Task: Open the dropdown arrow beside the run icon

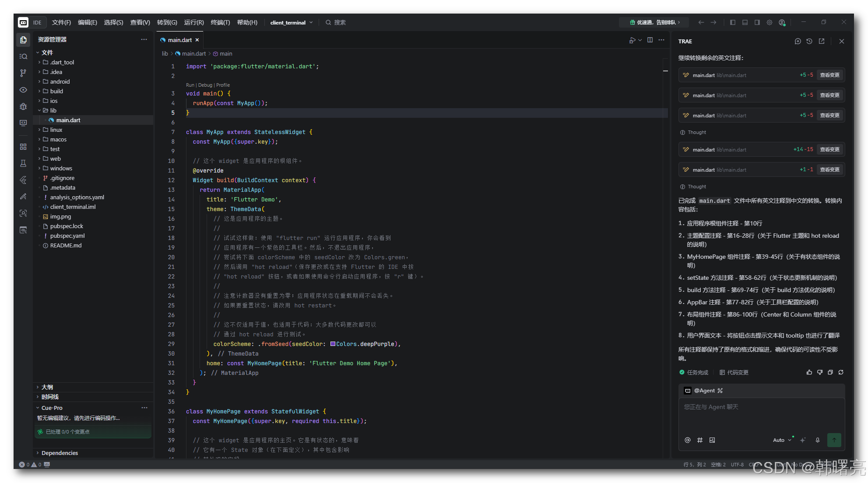Action: [640, 40]
